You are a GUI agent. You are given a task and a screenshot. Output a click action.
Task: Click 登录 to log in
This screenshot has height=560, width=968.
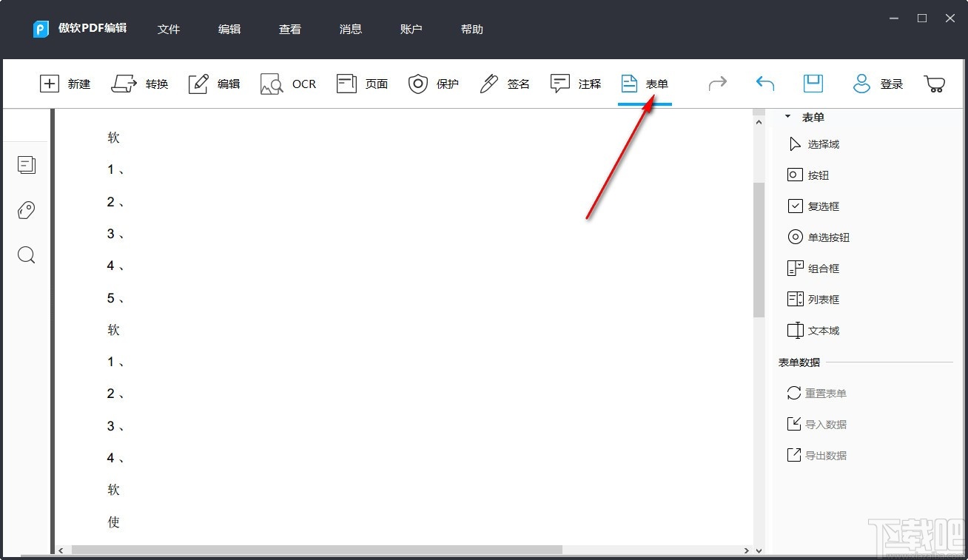[878, 84]
